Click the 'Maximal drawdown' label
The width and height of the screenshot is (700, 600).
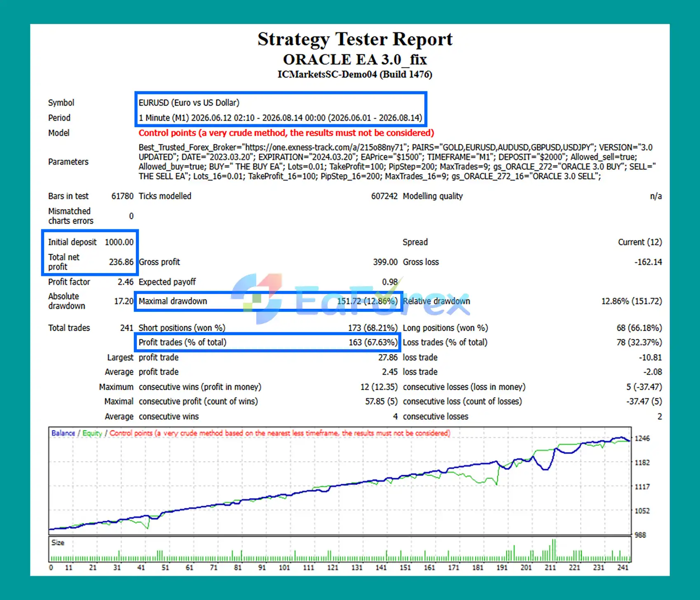click(x=173, y=301)
